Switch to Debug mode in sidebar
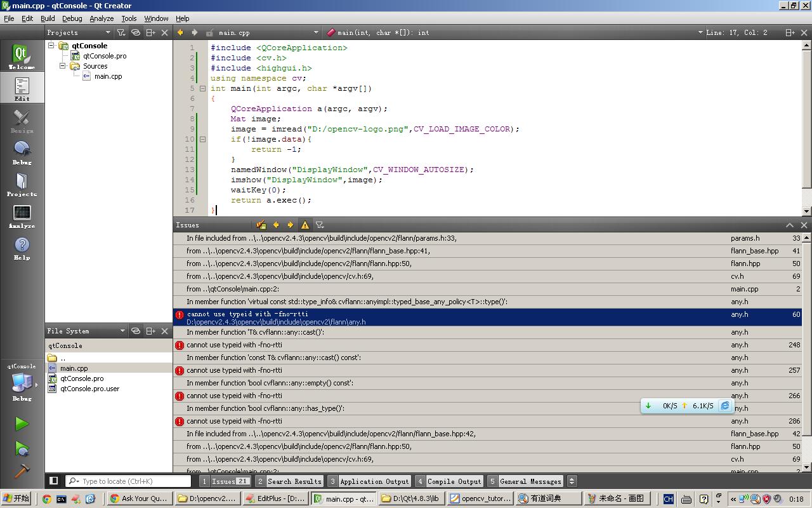The height and width of the screenshot is (508, 812). click(22, 153)
